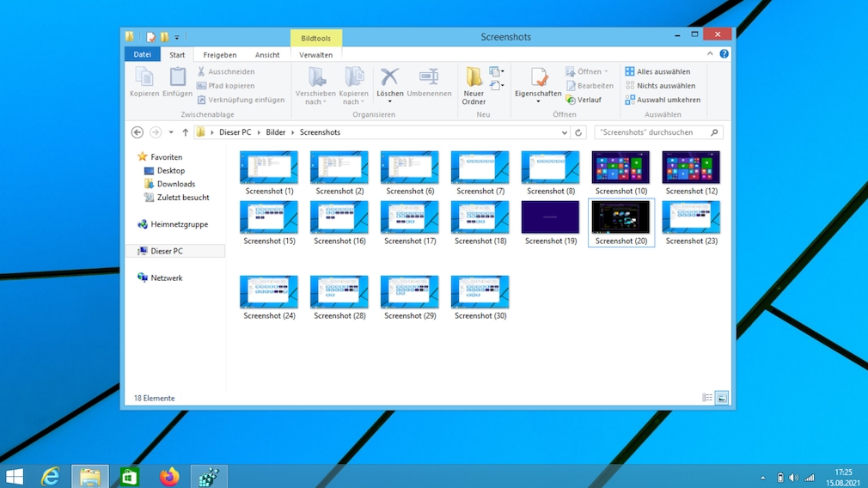
Task: Open the help question mark icon
Action: click(x=724, y=54)
